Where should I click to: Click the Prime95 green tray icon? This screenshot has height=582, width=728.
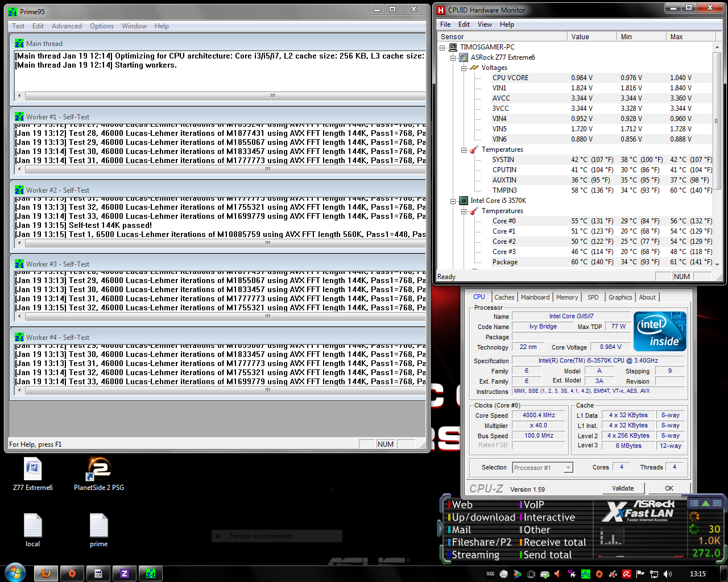585,574
